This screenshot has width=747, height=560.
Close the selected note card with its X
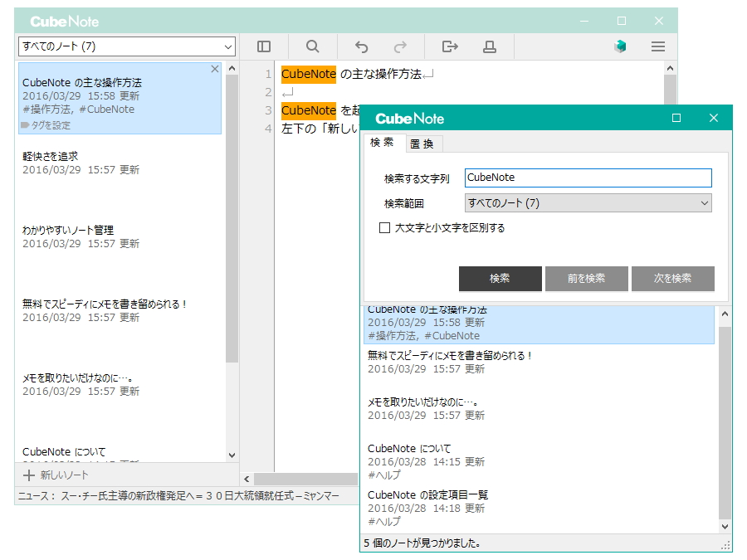[x=214, y=69]
